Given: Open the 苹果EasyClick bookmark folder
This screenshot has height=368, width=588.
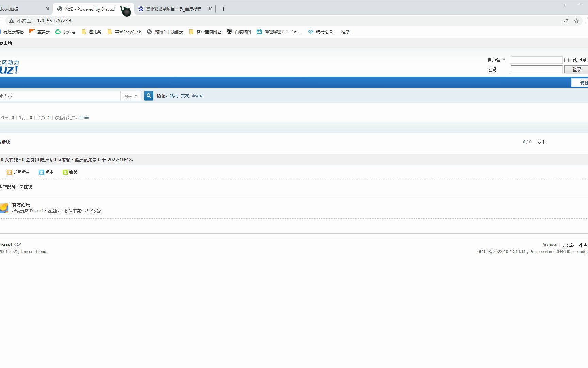Looking at the screenshot, I should click(124, 32).
